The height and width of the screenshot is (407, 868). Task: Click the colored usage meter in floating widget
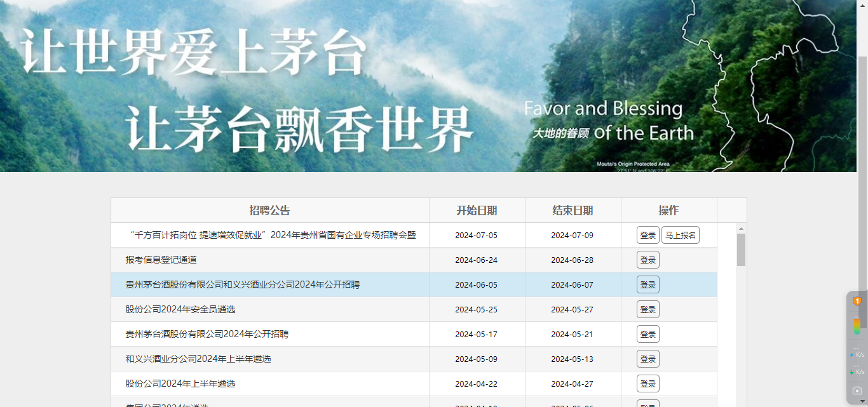pyautogui.click(x=857, y=326)
